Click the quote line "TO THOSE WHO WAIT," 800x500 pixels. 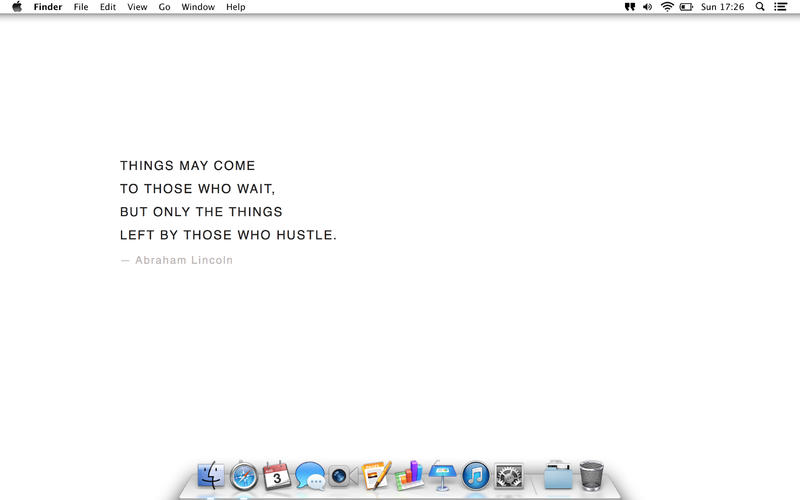tap(197, 189)
